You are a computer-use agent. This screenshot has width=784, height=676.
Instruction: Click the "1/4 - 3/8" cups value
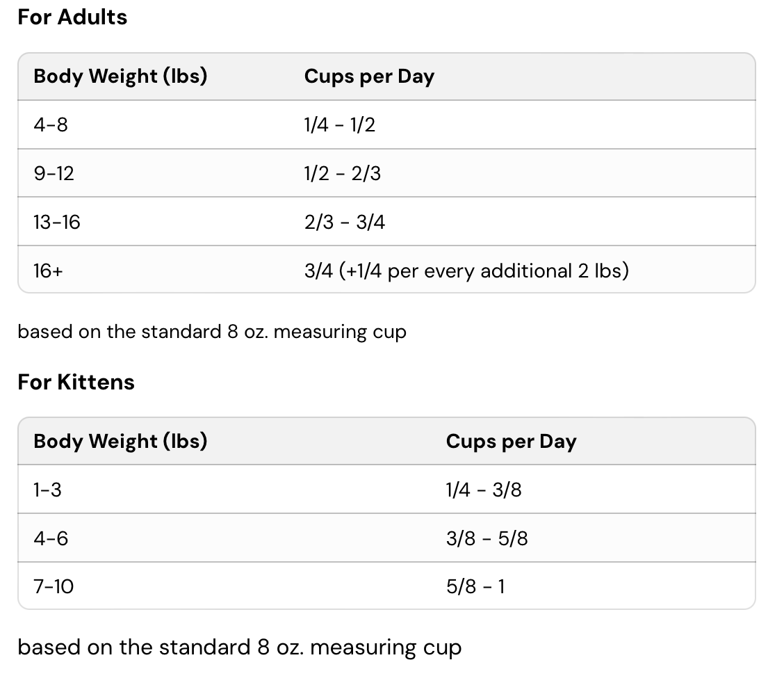483,490
